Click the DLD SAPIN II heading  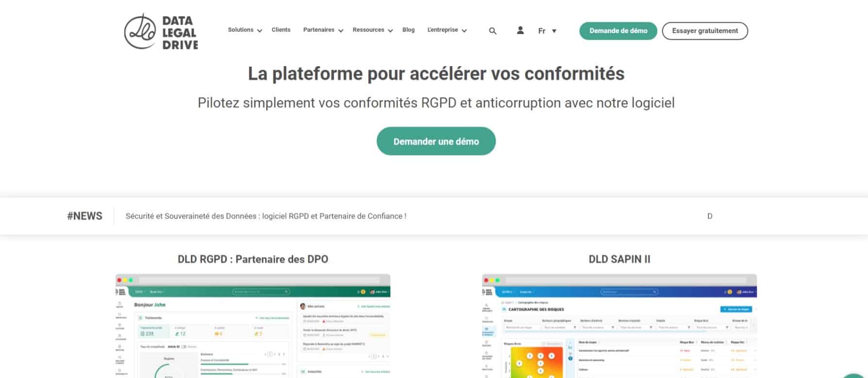click(619, 259)
